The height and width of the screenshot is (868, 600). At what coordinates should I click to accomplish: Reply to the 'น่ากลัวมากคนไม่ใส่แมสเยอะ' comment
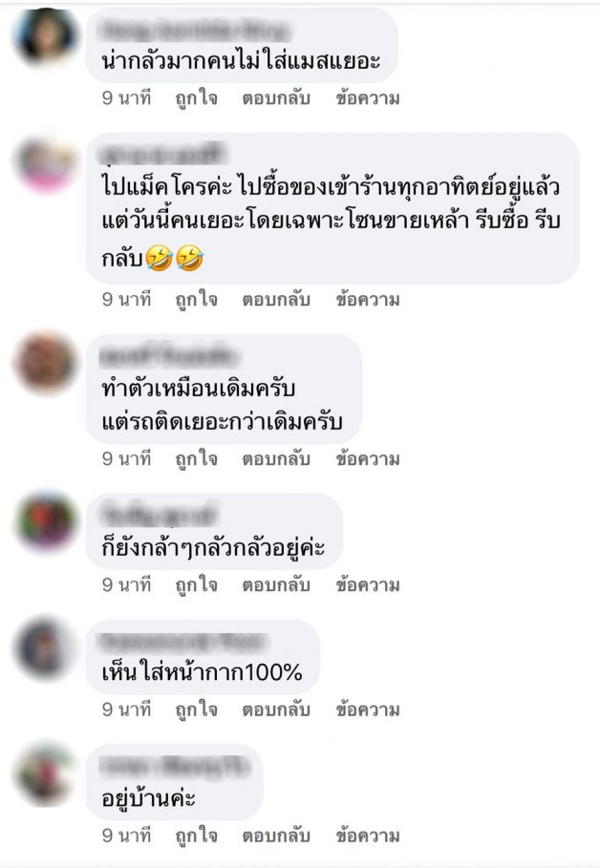click(275, 98)
